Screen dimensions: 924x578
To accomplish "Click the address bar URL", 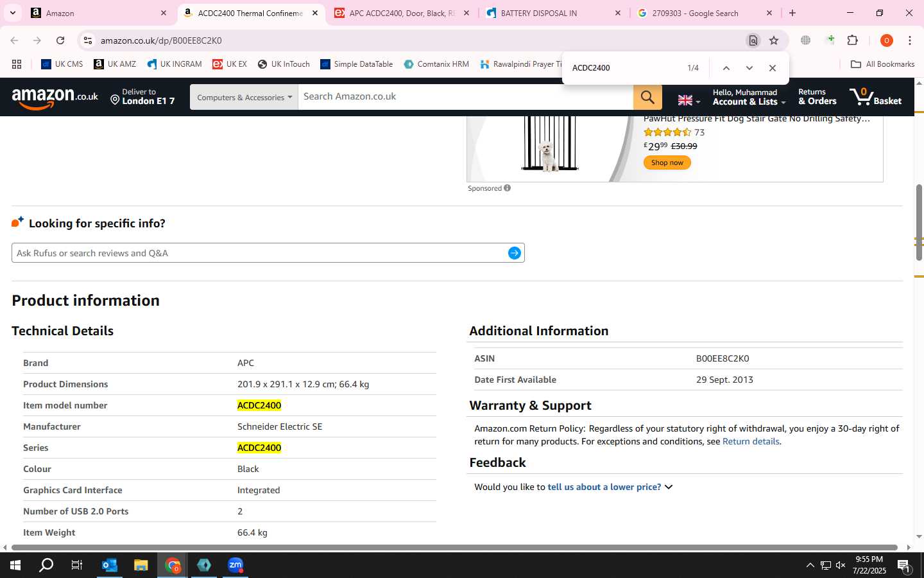I will (161, 40).
